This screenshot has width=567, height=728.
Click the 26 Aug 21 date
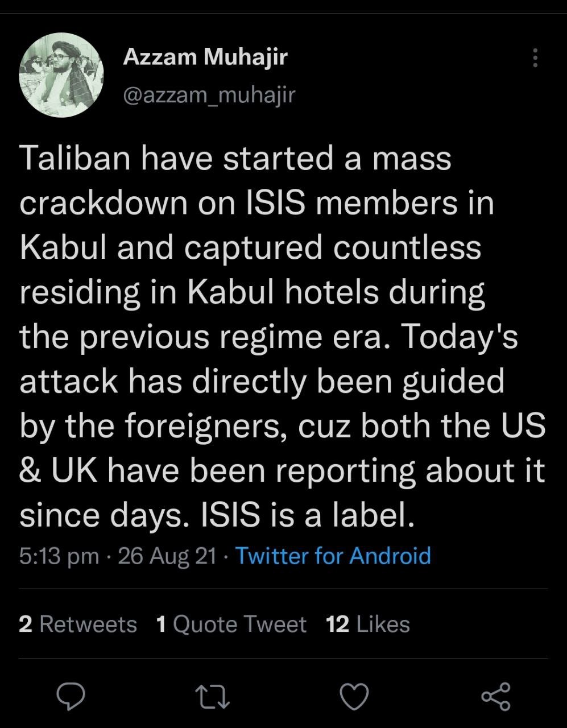click(x=167, y=556)
